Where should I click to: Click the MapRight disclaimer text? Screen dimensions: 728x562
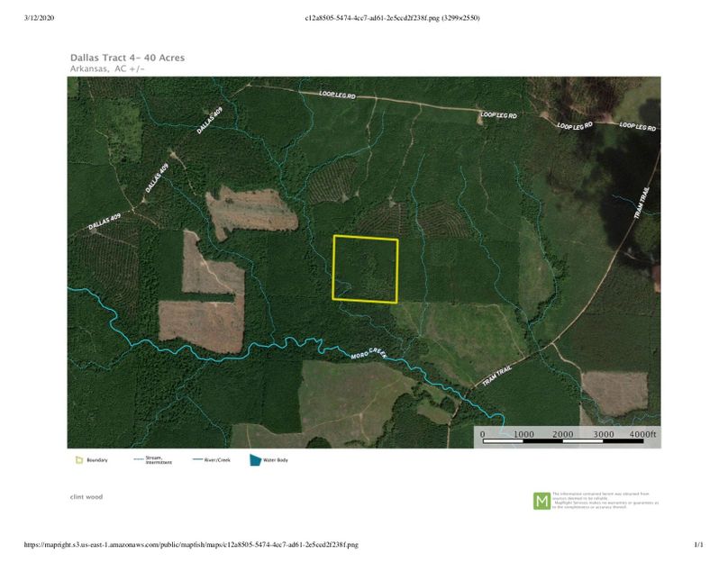click(605, 501)
